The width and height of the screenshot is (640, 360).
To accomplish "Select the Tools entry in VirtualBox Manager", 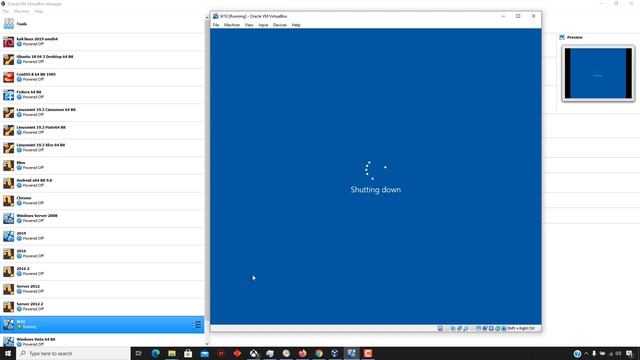I will coord(102,24).
